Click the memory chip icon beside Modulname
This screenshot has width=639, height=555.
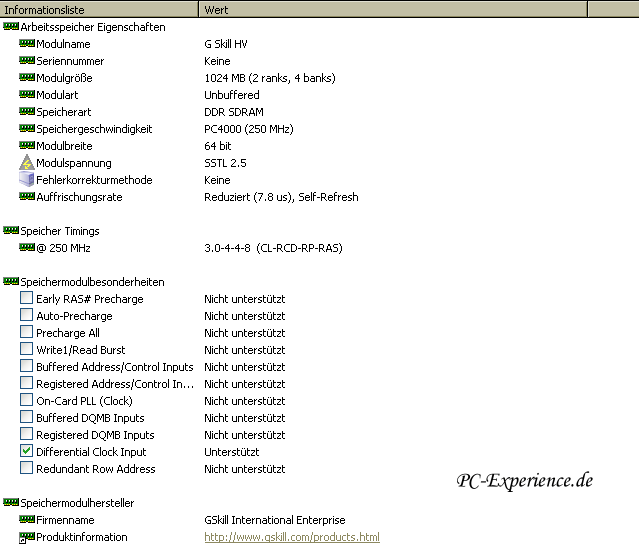click(x=27, y=44)
